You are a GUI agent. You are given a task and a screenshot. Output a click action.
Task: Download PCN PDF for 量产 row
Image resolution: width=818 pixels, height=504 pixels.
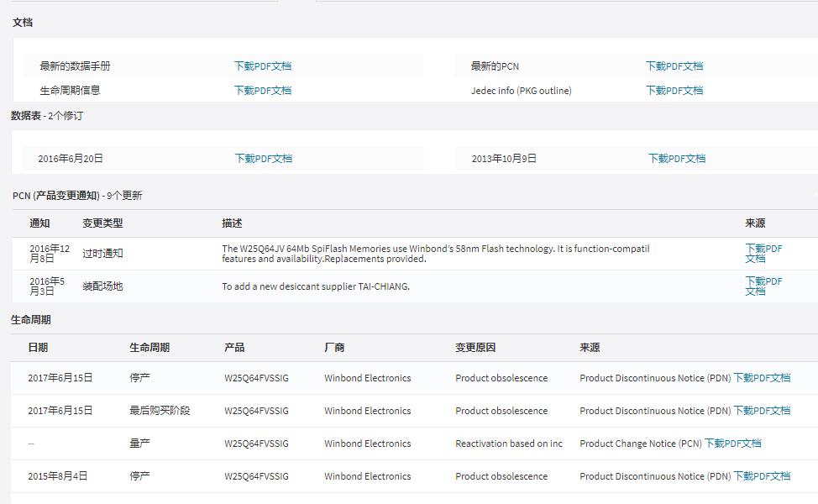732,444
